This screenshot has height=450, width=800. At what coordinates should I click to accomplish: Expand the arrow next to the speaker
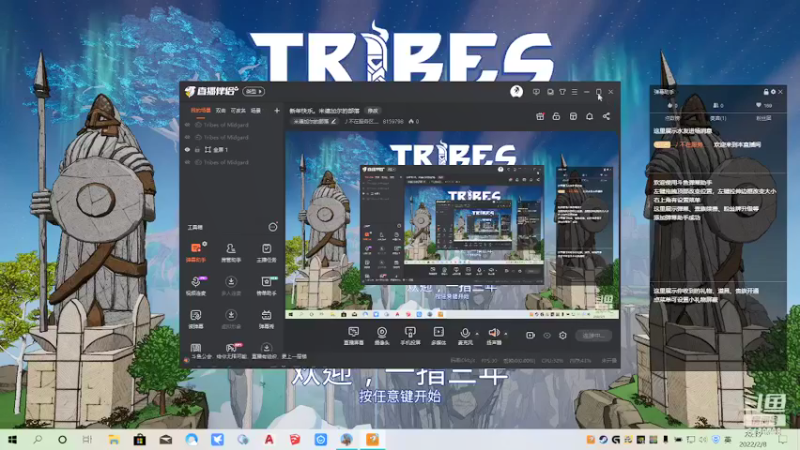[x=506, y=334]
